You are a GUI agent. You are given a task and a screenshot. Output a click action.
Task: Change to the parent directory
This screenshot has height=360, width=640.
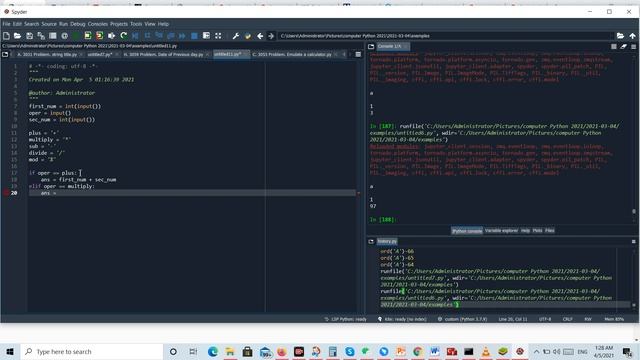pos(632,36)
